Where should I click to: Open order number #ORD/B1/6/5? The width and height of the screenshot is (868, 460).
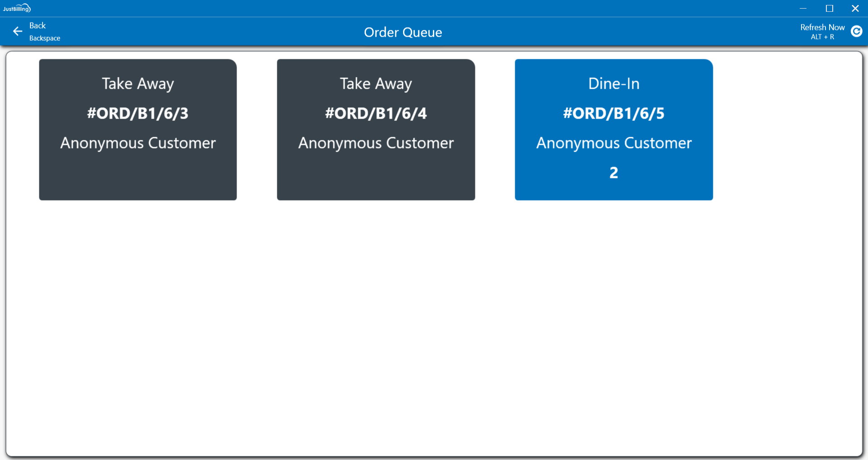click(x=613, y=113)
